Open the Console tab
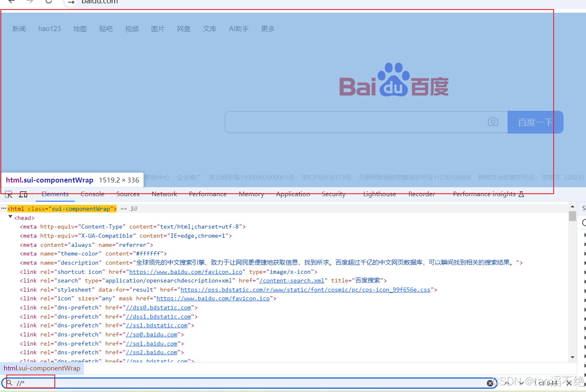586x392 pixels. (93, 194)
